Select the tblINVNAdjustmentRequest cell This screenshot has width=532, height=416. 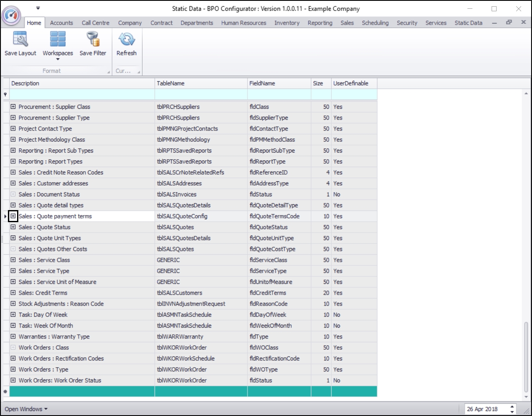click(201, 303)
